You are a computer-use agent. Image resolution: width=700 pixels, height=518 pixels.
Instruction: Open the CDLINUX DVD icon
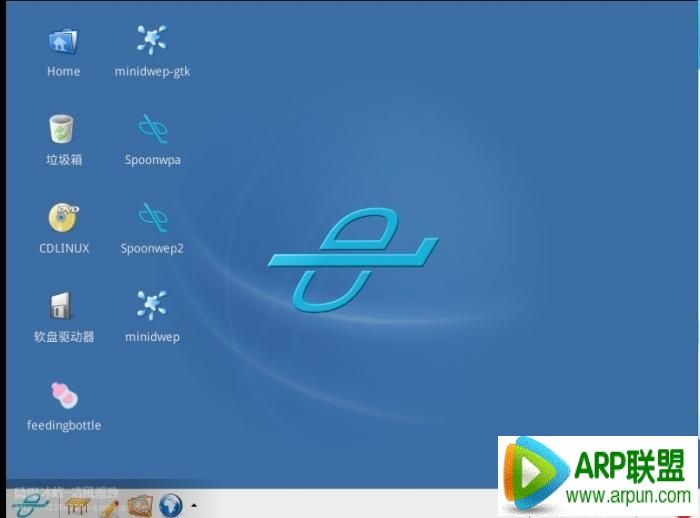point(64,217)
